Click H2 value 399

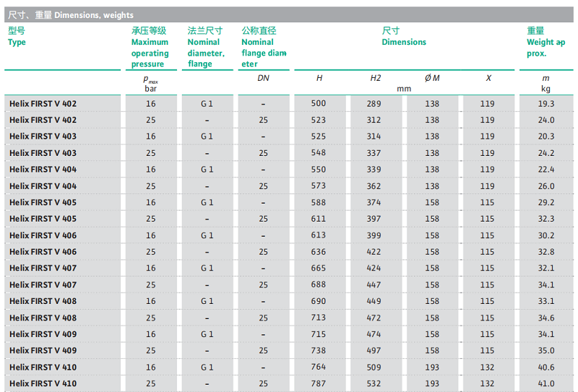click(374, 235)
